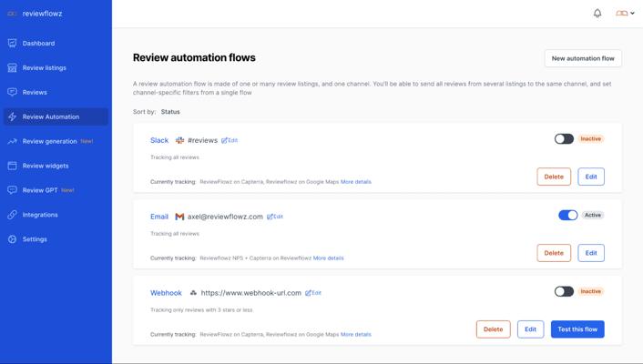The width and height of the screenshot is (643, 364).
Task: Expand More details for Slack flow
Action: click(355, 182)
